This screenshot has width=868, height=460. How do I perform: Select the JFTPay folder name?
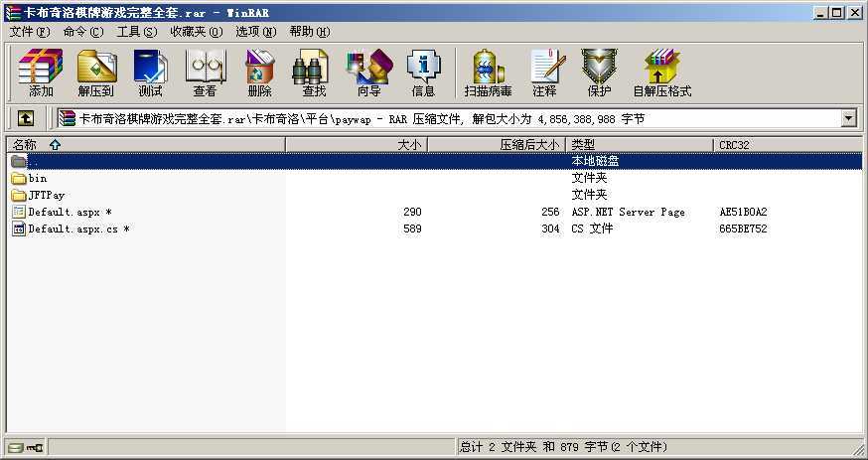click(47, 195)
